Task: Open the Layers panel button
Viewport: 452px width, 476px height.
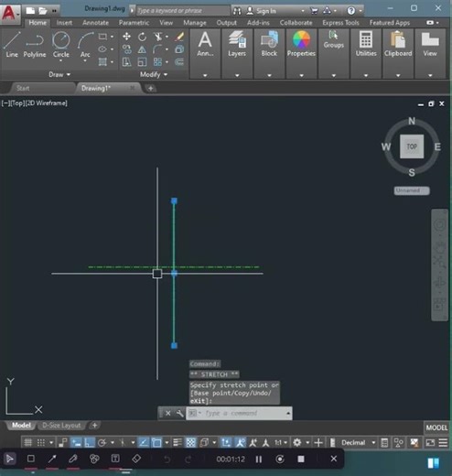Action: coord(237,44)
